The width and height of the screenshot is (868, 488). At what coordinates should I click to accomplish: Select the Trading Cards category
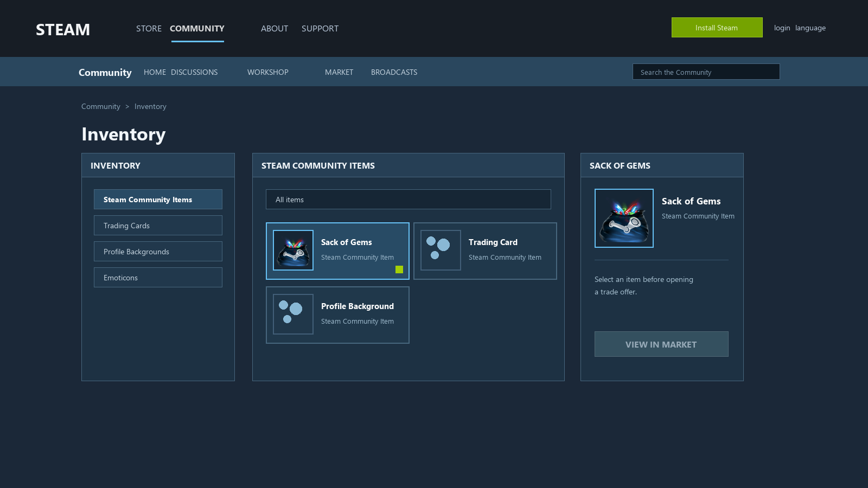click(158, 226)
